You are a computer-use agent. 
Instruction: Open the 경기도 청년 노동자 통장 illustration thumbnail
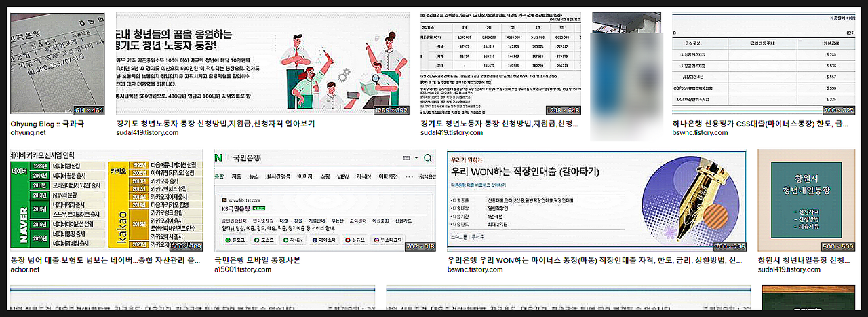click(263, 63)
